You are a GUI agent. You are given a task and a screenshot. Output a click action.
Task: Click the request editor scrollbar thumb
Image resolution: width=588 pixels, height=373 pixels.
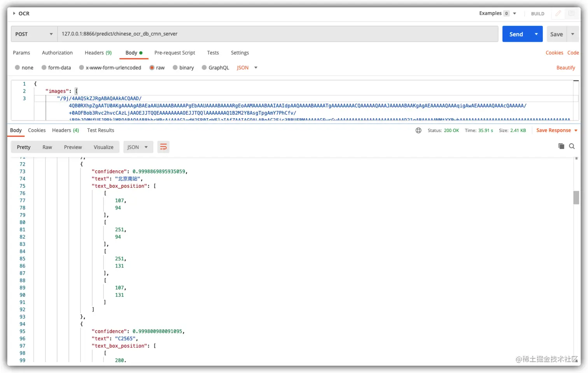576,81
